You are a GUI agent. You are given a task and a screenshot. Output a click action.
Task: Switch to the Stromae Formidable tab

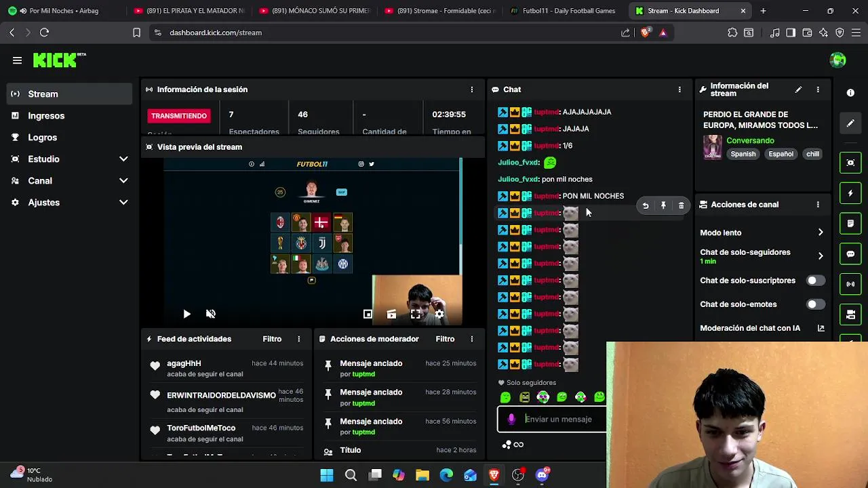tap(441, 11)
